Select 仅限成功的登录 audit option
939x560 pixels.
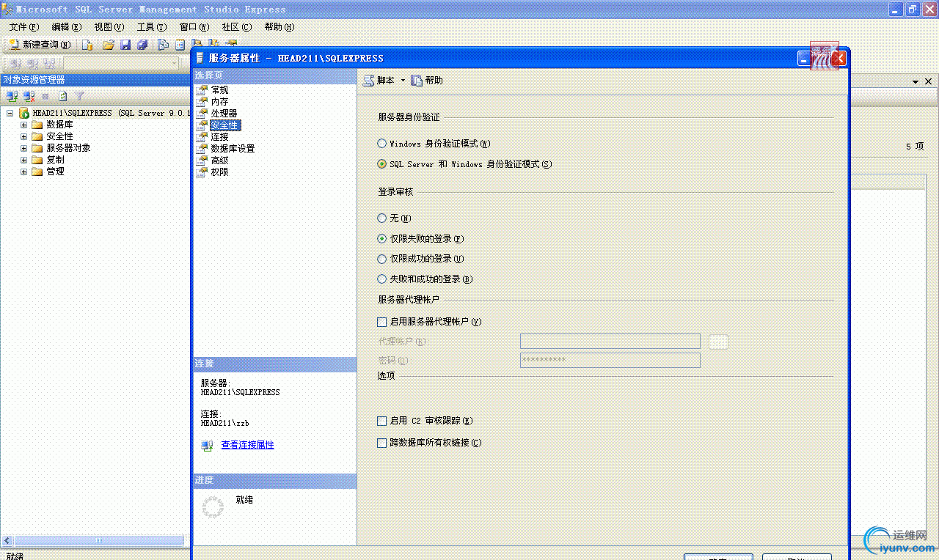381,259
